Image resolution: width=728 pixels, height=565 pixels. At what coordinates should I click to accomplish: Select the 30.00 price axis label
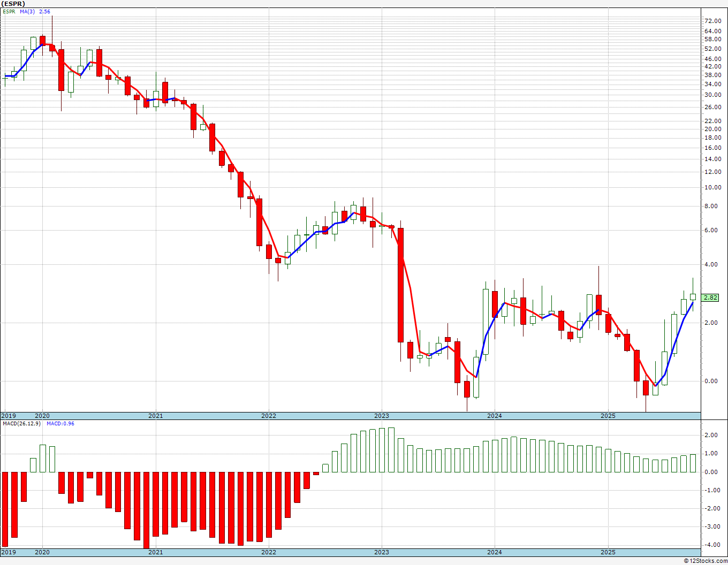712,95
